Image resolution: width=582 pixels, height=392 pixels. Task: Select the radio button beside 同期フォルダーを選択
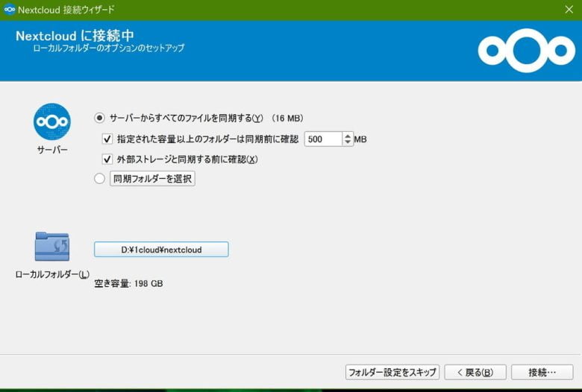99,178
